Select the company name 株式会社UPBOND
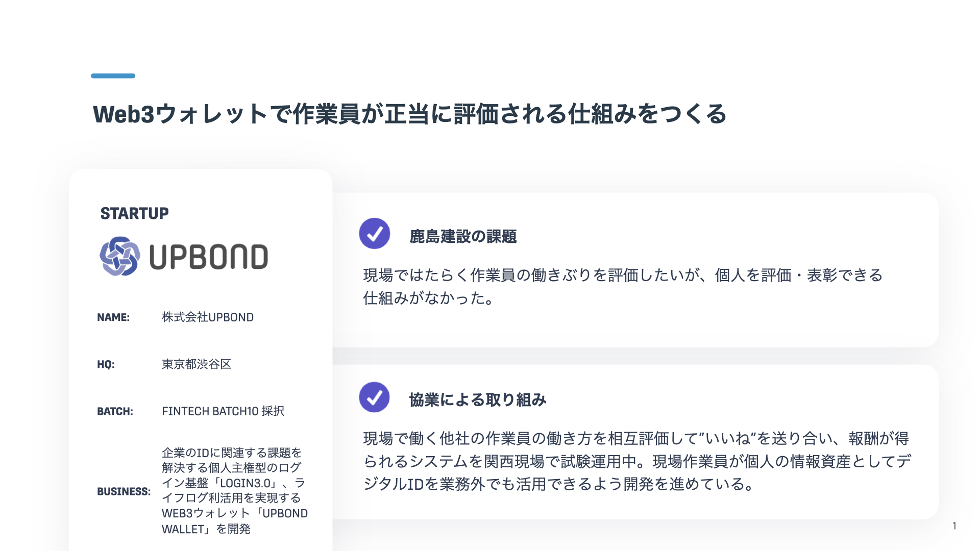Viewport: 980px width, 551px height. point(208,317)
